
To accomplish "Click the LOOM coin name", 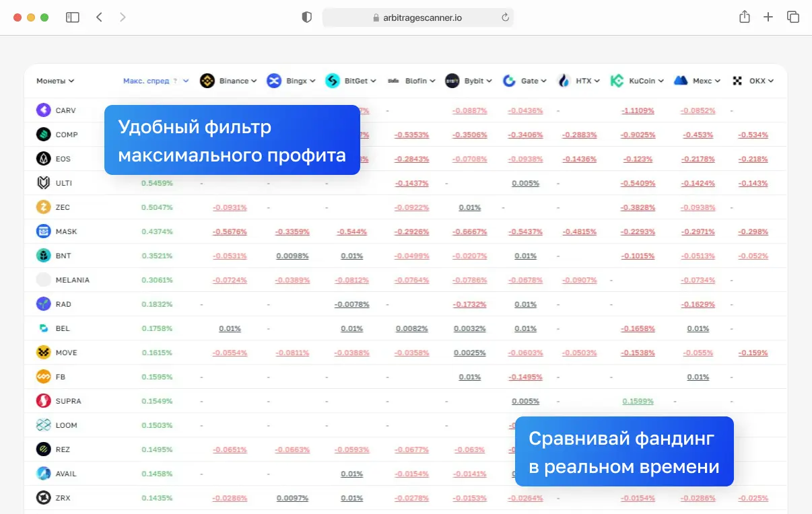I will click(67, 425).
